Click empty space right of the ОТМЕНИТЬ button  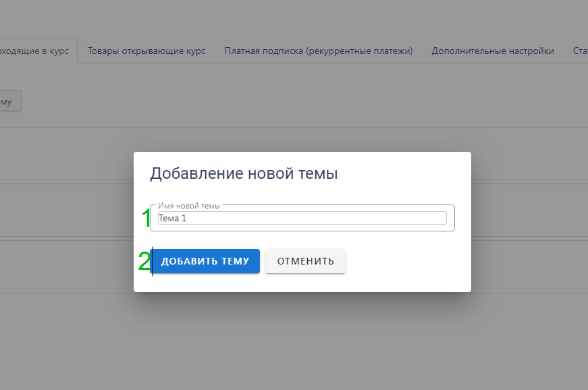405,261
